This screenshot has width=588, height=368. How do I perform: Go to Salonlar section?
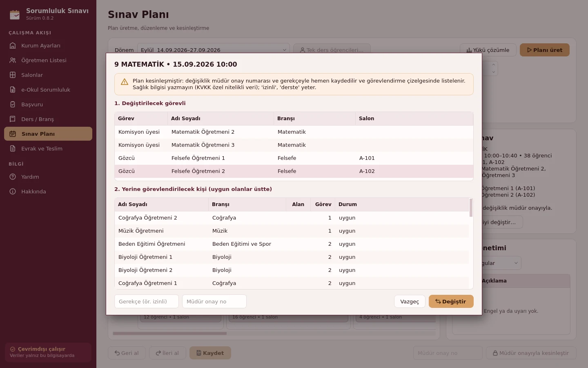click(x=48, y=75)
